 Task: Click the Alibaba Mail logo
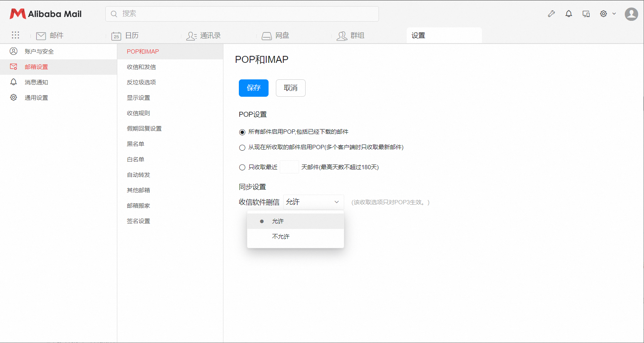46,14
